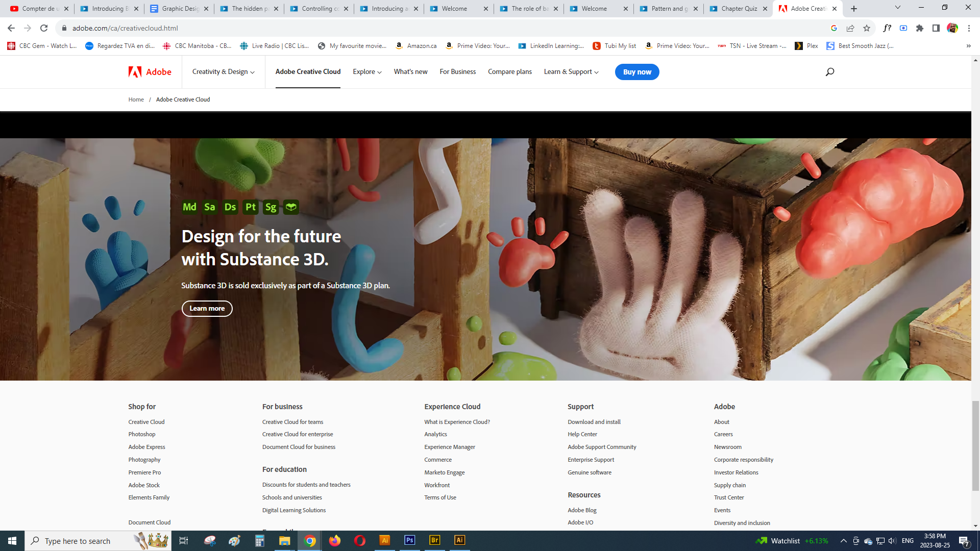Image resolution: width=980 pixels, height=551 pixels.
Task: Switch to the Chapter Quiz browser tab
Action: tap(739, 9)
